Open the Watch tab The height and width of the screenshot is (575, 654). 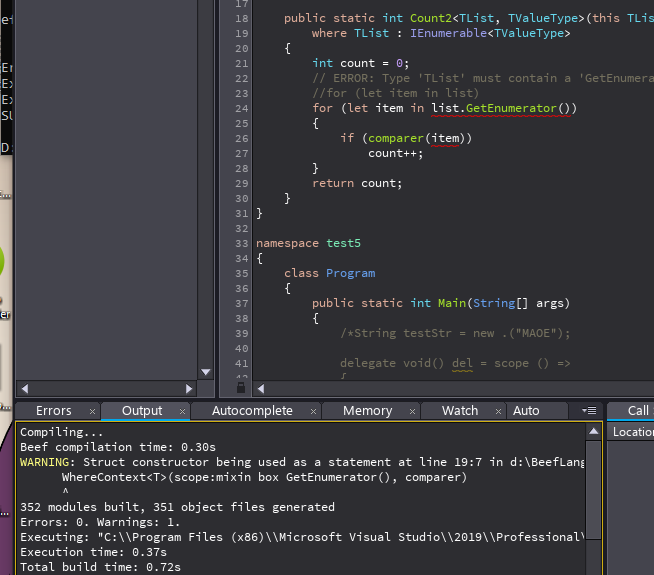(460, 411)
